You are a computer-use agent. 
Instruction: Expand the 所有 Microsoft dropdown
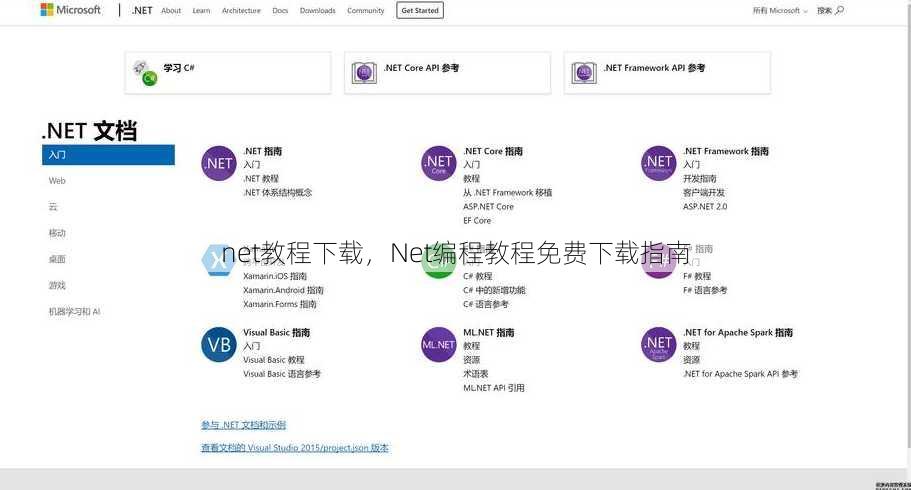coord(780,10)
